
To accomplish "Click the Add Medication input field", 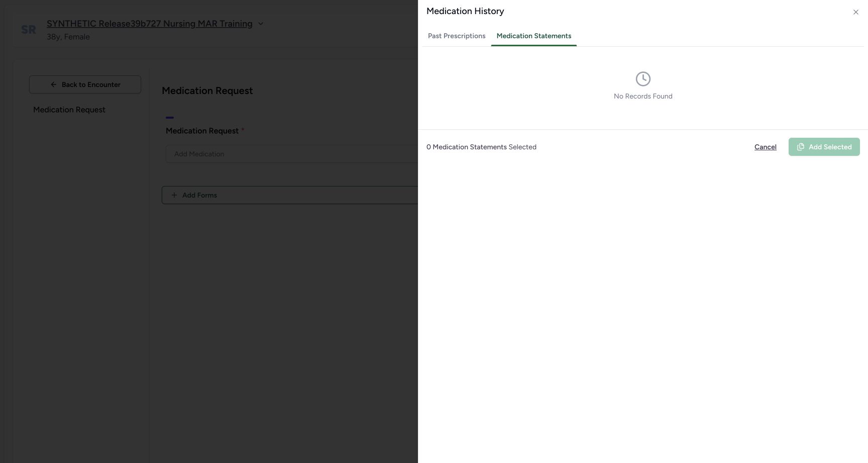I will 292,154.
